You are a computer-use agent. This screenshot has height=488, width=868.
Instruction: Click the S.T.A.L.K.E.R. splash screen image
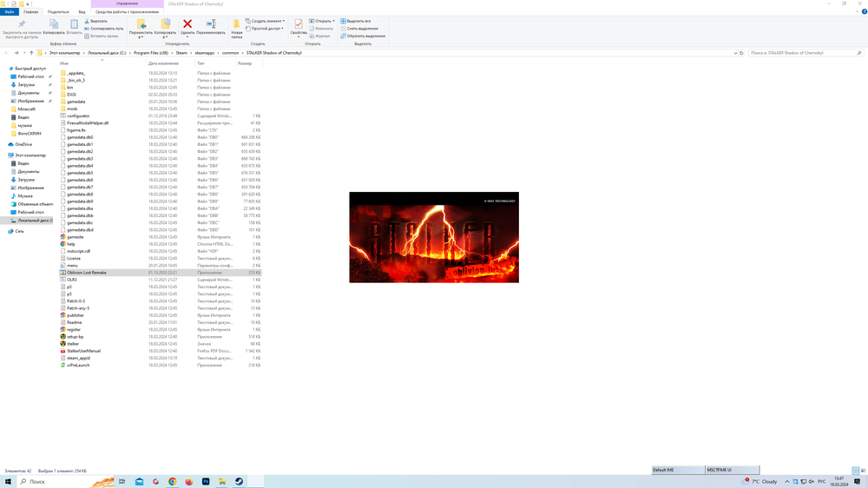pos(434,237)
